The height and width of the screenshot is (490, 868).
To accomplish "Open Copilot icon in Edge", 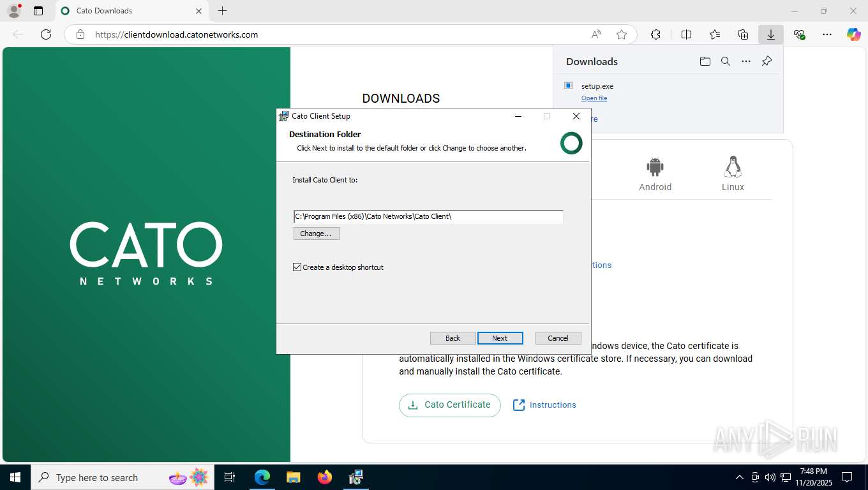I will (854, 34).
